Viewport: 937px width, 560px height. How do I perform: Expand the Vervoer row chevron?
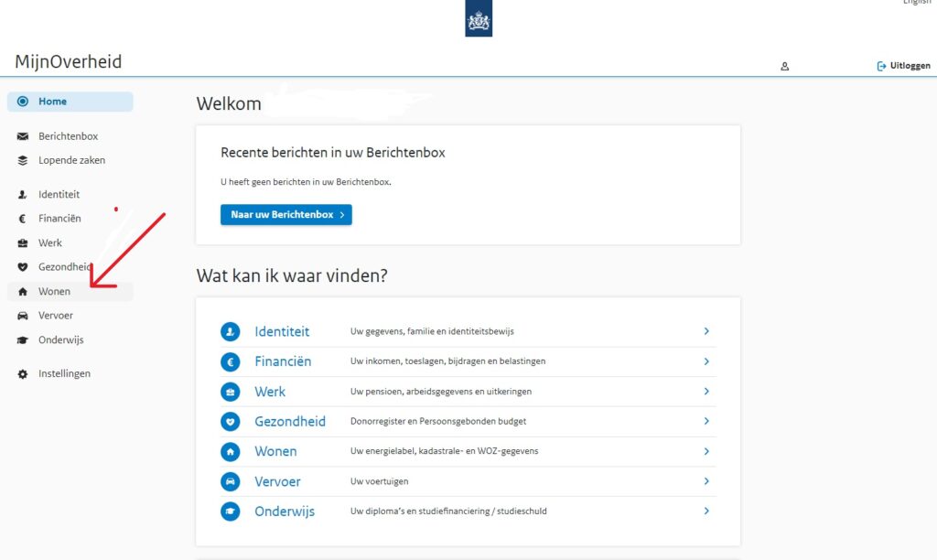click(x=706, y=481)
